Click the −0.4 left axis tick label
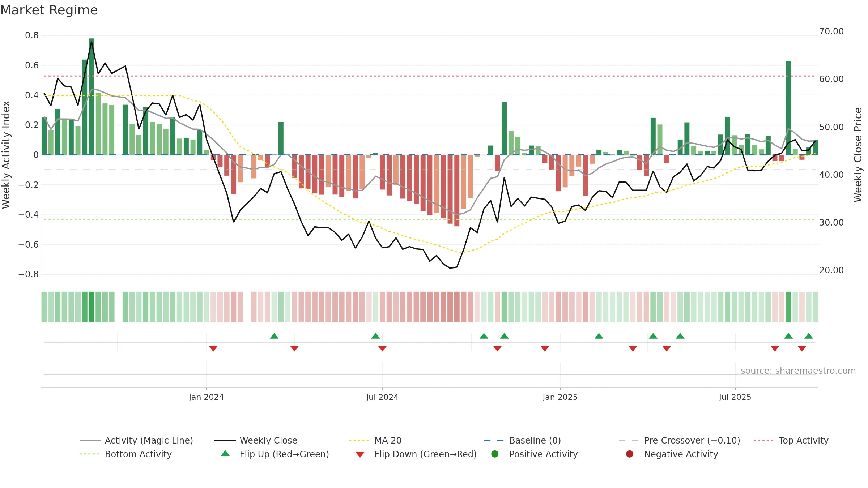The width and height of the screenshot is (868, 488). point(29,215)
